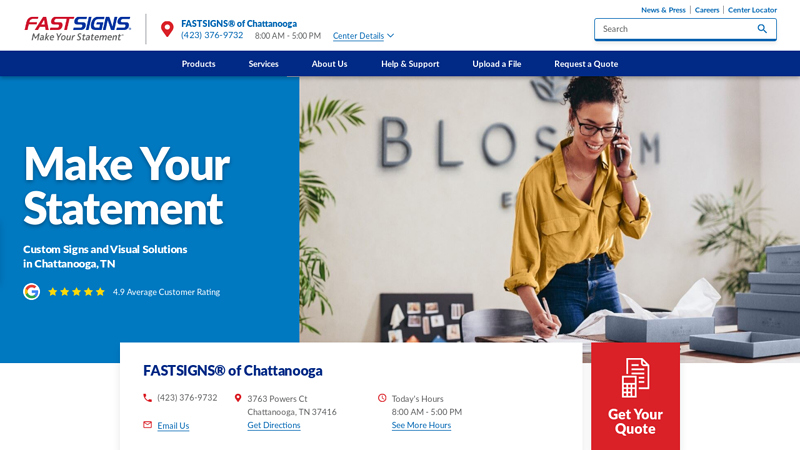The height and width of the screenshot is (450, 800).
Task: Click the chevron next to Center Details
Action: pos(391,35)
